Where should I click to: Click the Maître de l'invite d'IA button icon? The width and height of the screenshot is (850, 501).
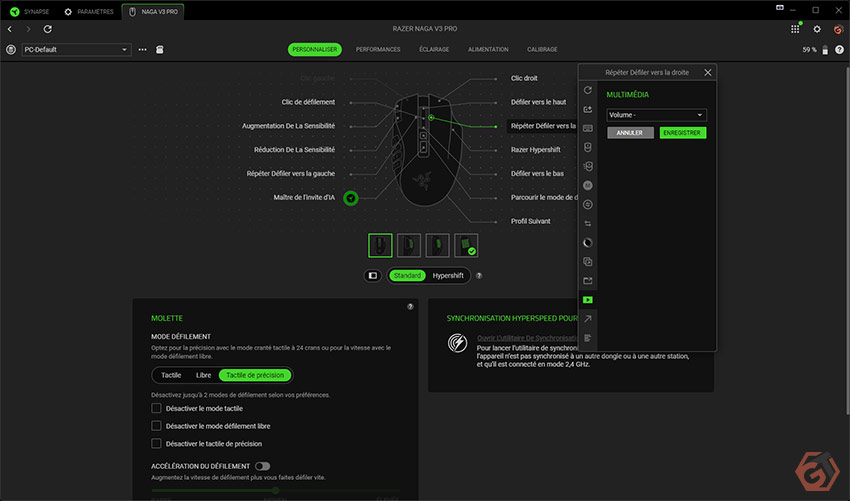(351, 198)
